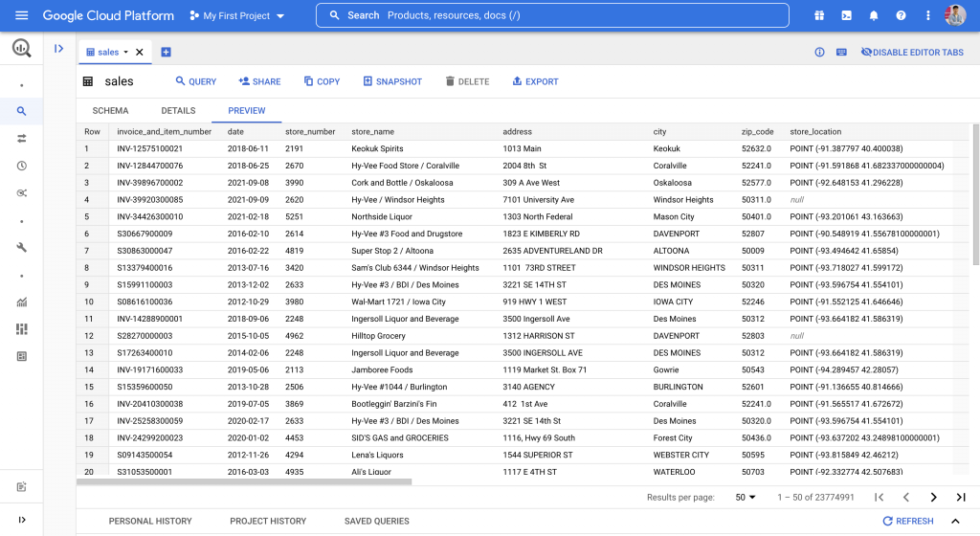
Task: Click the vertical table scrollbar
Action: pyautogui.click(x=976, y=193)
